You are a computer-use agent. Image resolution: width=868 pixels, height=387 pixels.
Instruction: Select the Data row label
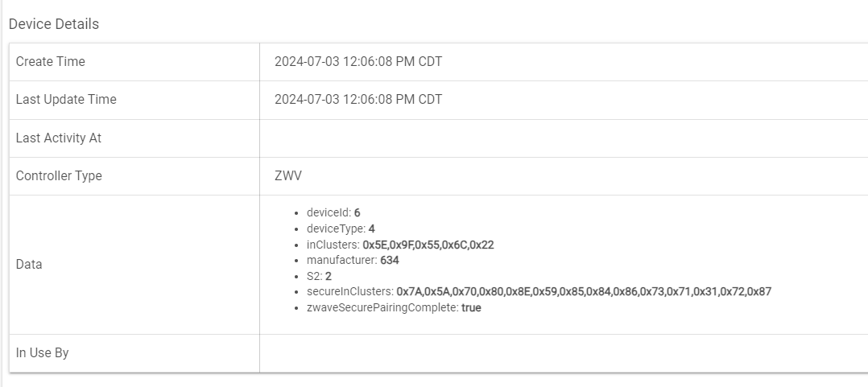(29, 264)
